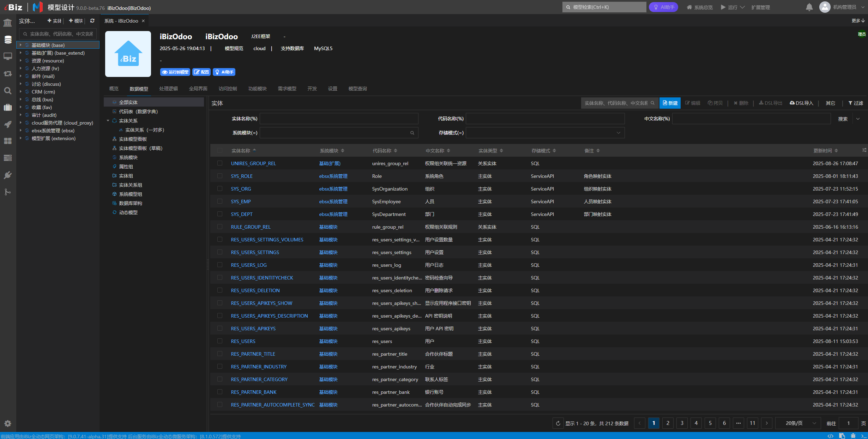Screen dimensions: 868x439
Task: Click the refresh icon beside 模块 button
Action: 92,21
